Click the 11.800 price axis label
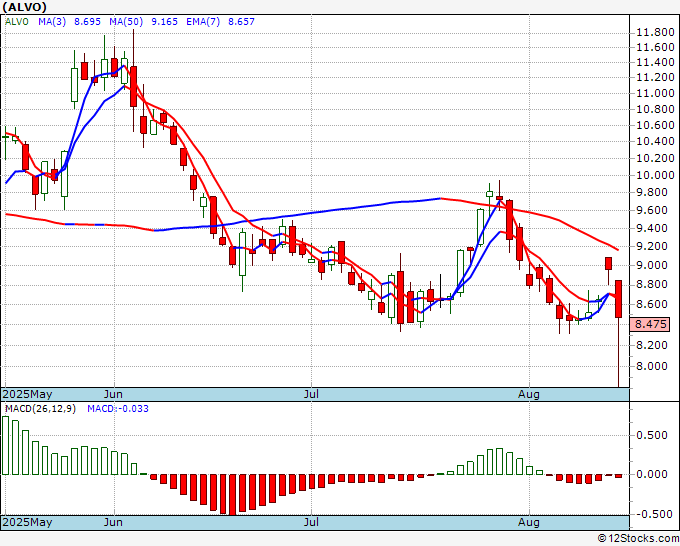680x546 pixels. [x=655, y=33]
